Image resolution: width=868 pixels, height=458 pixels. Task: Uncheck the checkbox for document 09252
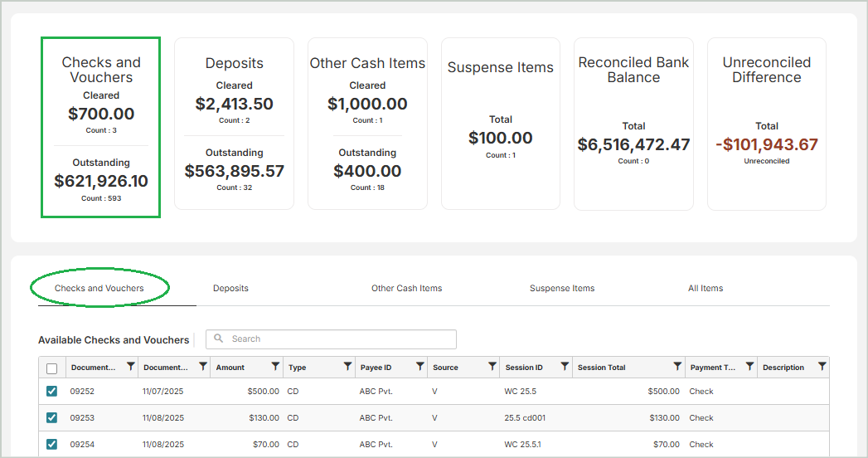[x=52, y=392]
